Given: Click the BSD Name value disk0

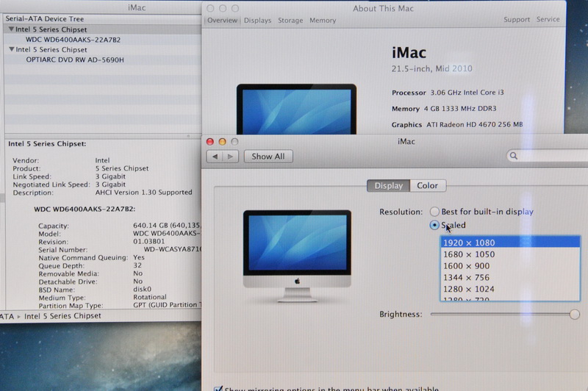Looking at the screenshot, I should (x=142, y=289).
